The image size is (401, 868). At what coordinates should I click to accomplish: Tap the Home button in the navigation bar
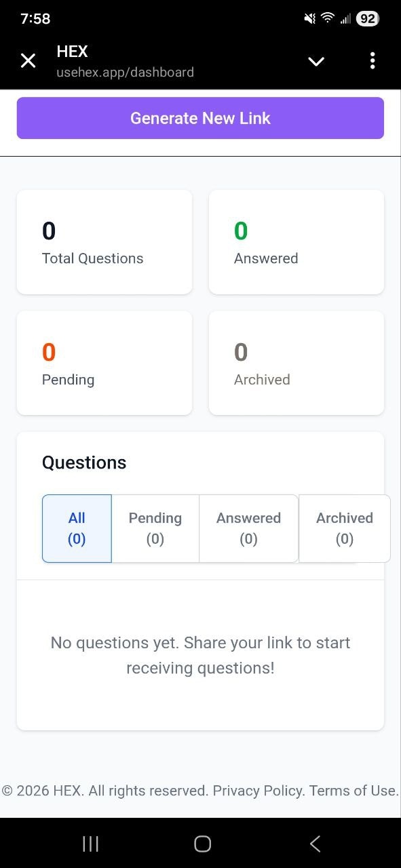(x=201, y=844)
